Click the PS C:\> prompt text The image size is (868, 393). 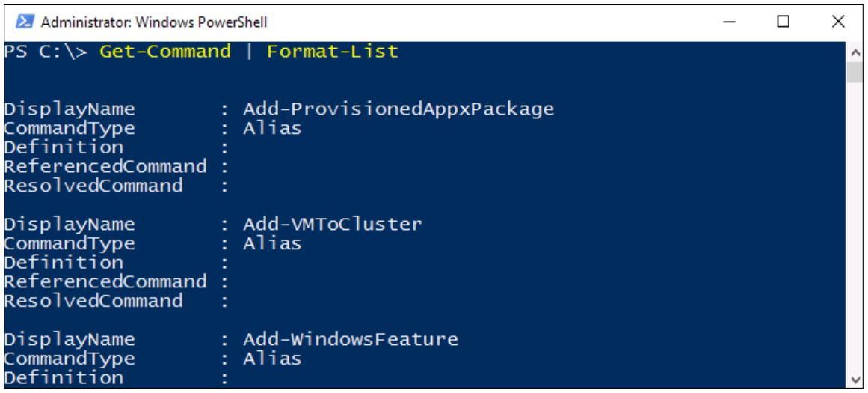46,52
